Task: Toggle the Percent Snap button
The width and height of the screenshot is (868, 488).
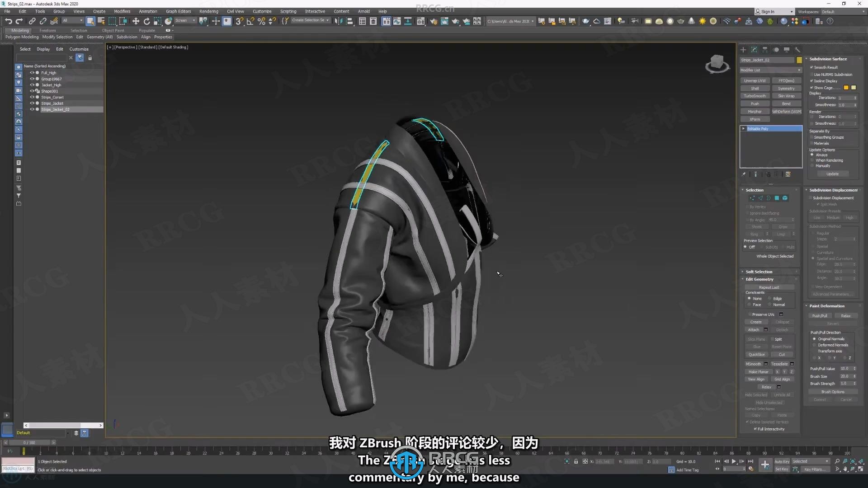Action: (261, 21)
